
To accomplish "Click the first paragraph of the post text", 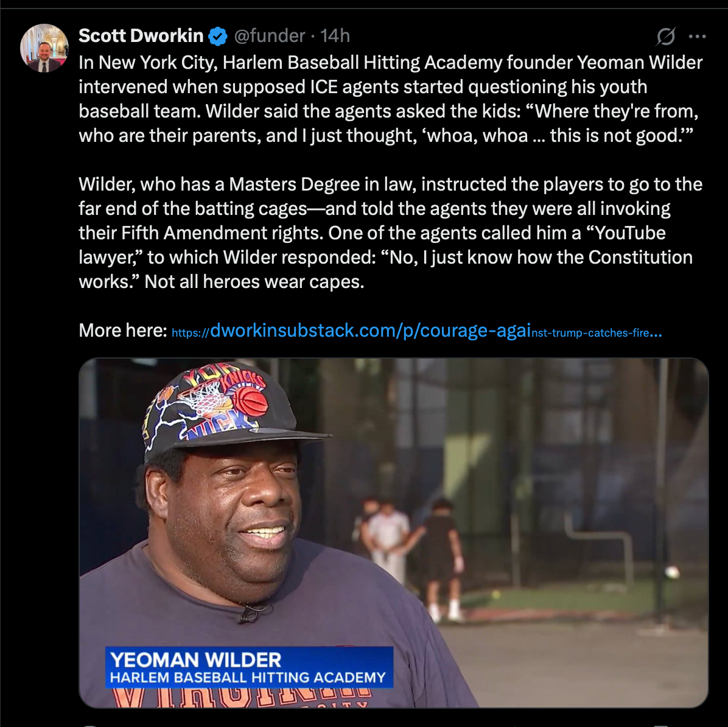I will click(x=390, y=99).
